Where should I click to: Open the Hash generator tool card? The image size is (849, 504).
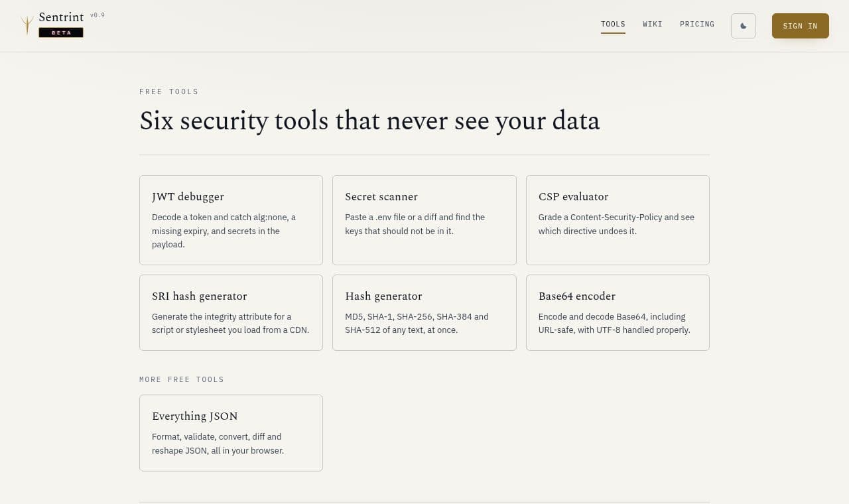[x=424, y=312]
